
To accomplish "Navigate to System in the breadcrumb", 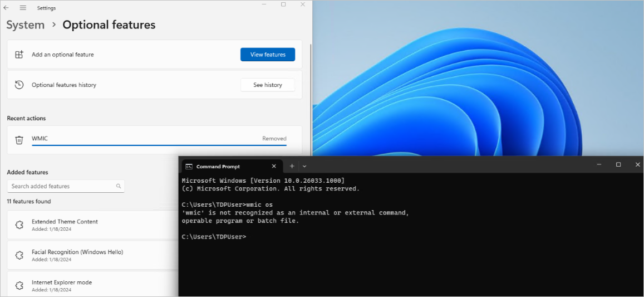I will coord(26,25).
